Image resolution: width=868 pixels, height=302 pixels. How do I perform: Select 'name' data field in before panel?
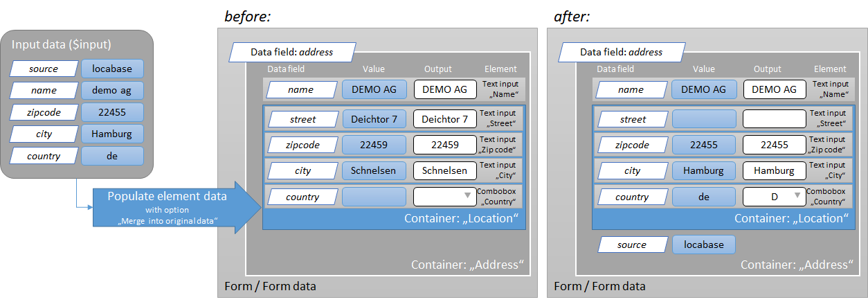coord(302,89)
